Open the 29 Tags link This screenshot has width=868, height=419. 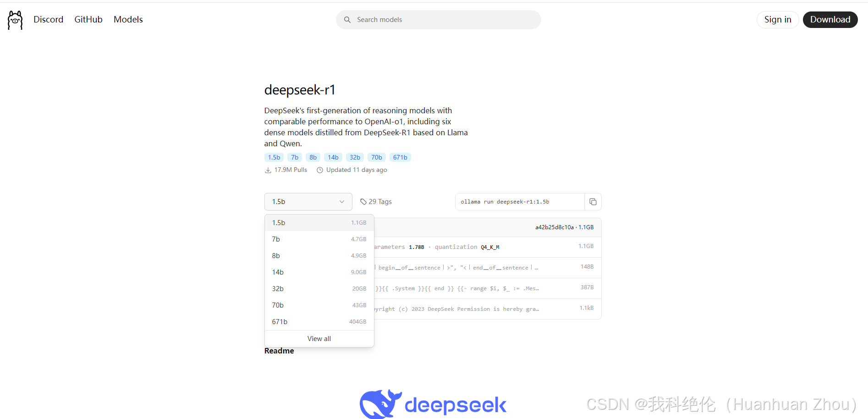click(x=376, y=202)
